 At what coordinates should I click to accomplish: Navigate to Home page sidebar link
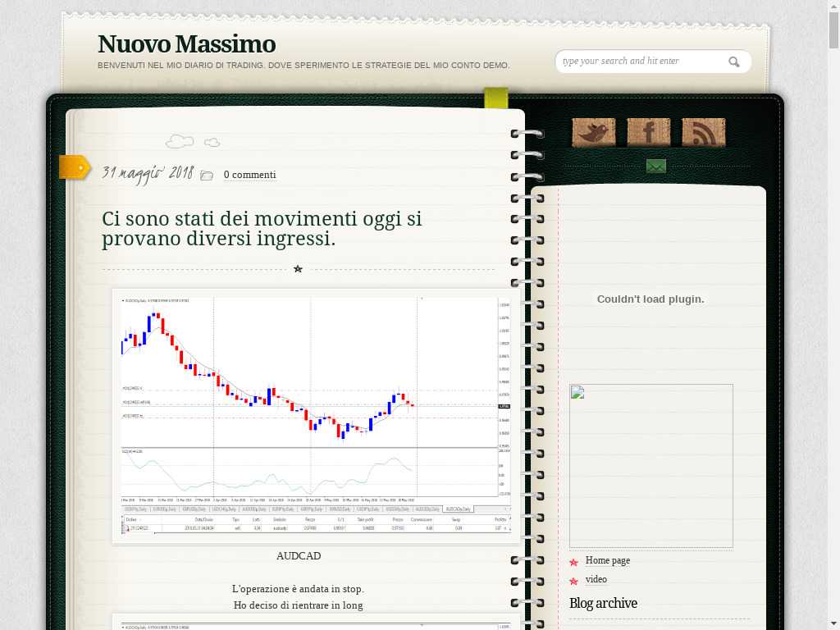click(x=607, y=560)
